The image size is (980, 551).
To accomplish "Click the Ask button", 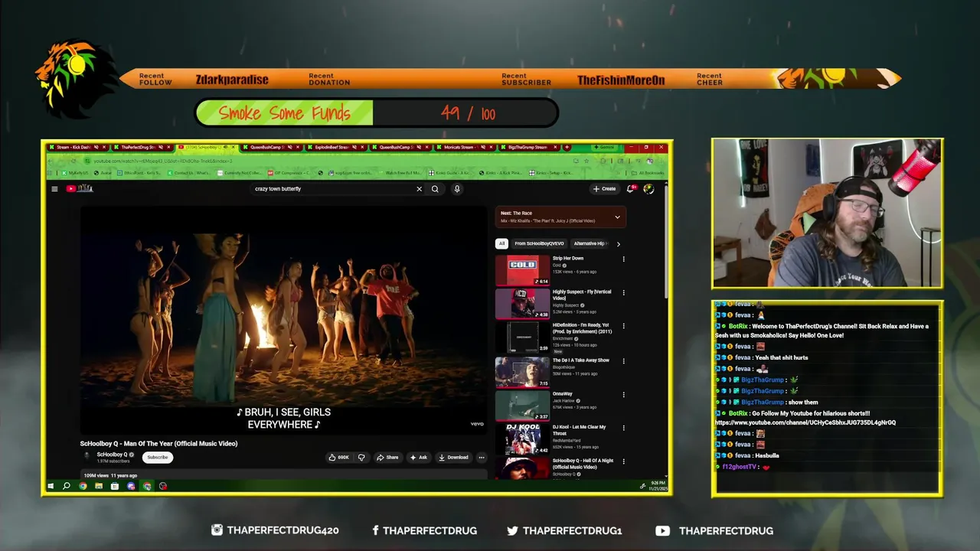I will pos(418,458).
